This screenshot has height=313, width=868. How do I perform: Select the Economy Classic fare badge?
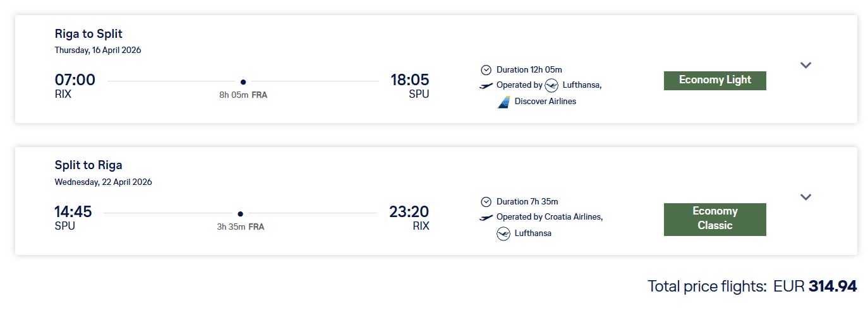(714, 219)
